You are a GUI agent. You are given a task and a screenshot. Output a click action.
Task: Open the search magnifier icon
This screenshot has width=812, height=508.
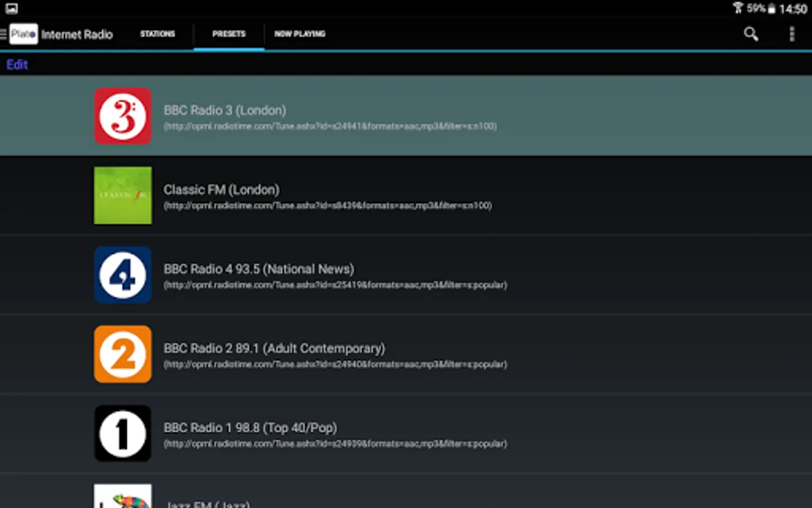[751, 34]
